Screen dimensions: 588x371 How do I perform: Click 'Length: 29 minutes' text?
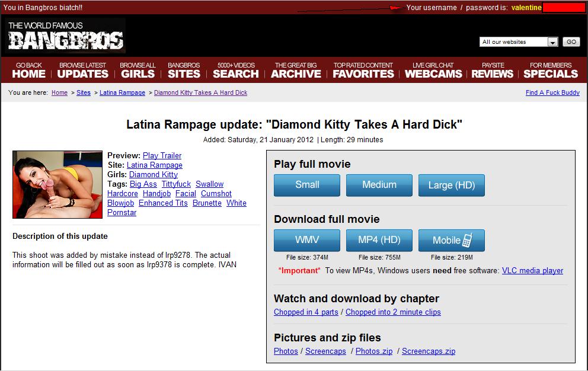(x=351, y=139)
